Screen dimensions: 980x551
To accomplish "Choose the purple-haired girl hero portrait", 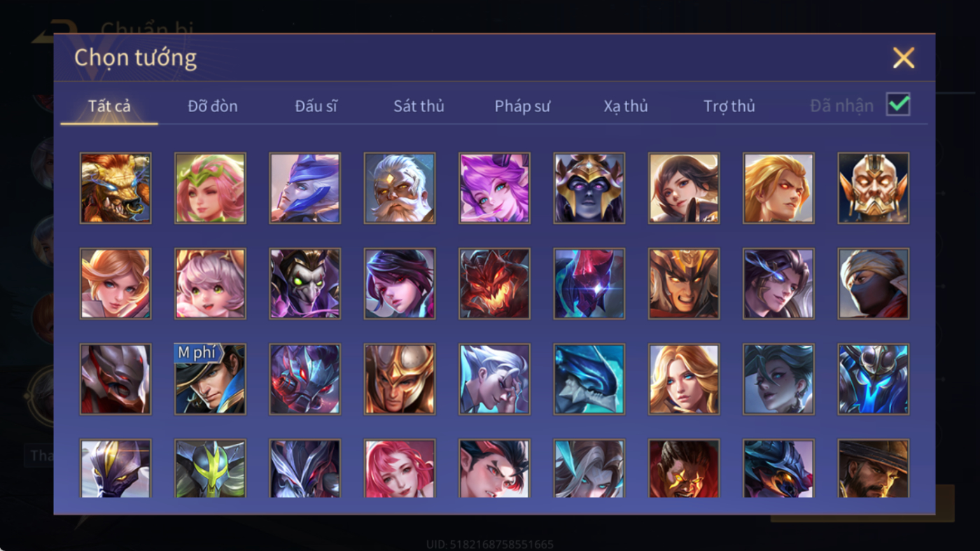I will tap(494, 188).
